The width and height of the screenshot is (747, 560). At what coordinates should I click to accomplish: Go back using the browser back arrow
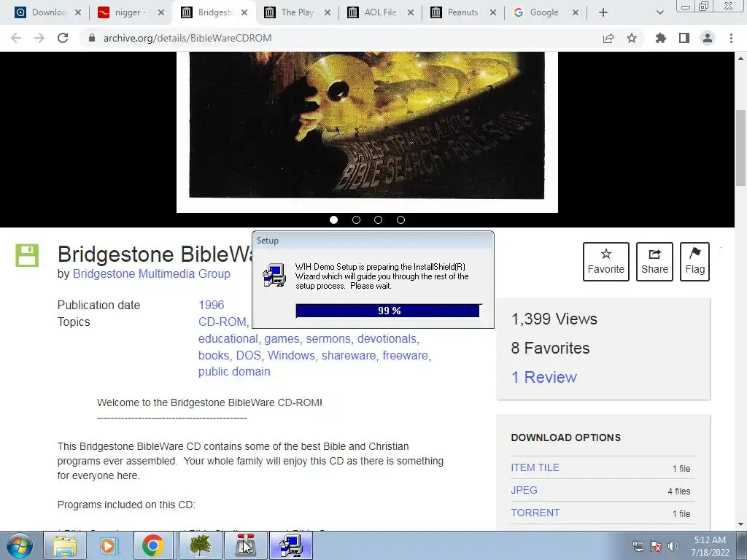pyautogui.click(x=16, y=38)
